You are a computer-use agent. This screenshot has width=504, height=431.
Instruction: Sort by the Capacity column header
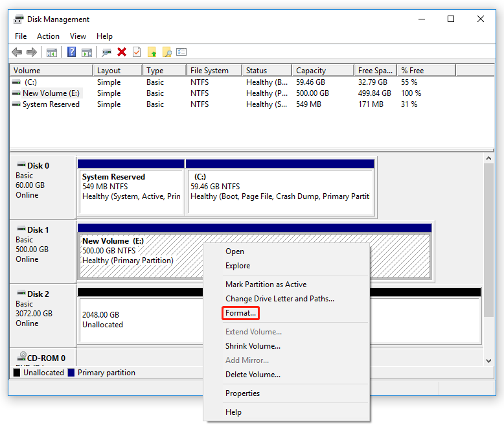(323, 71)
